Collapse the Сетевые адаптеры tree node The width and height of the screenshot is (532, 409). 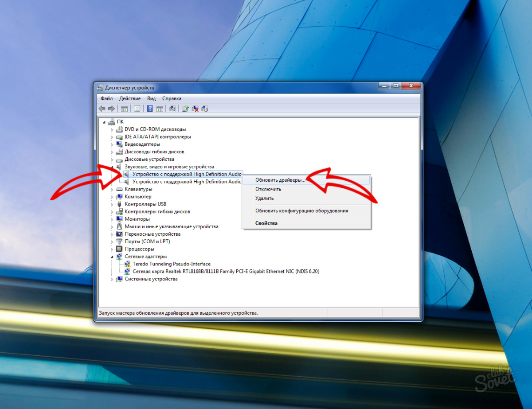pyautogui.click(x=112, y=257)
